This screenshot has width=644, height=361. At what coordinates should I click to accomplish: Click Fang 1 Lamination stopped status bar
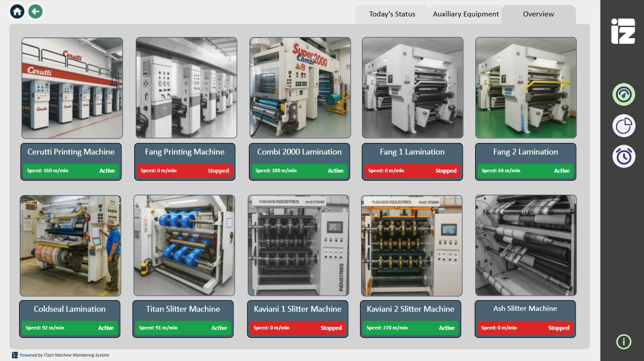click(x=412, y=171)
